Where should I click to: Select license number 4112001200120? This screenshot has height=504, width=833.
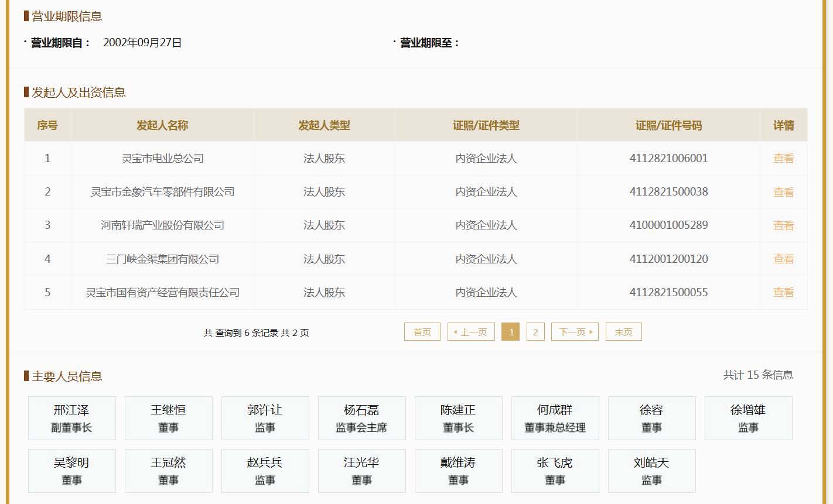668,259
